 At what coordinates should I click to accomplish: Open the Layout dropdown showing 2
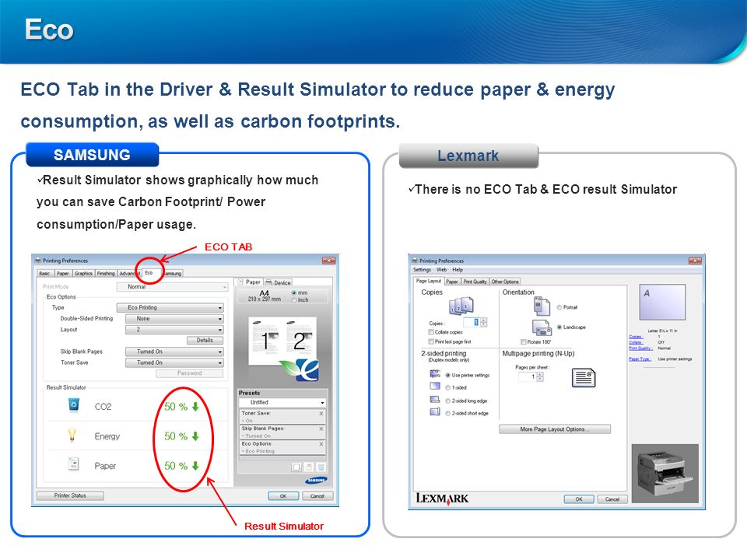[174, 330]
